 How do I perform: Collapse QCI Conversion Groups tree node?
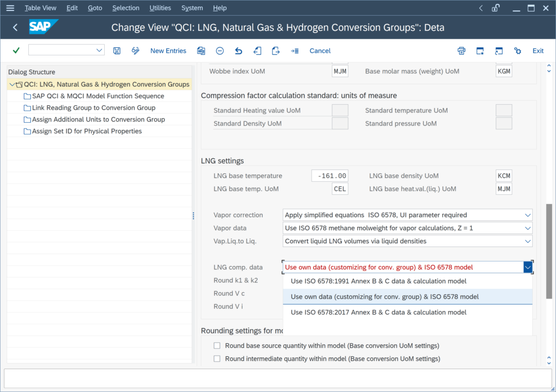click(x=12, y=84)
